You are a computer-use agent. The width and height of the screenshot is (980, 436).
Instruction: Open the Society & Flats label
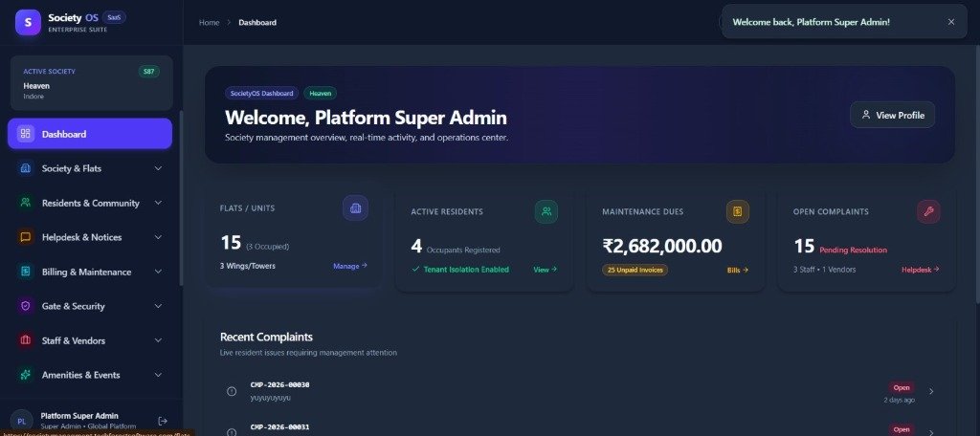coord(71,168)
